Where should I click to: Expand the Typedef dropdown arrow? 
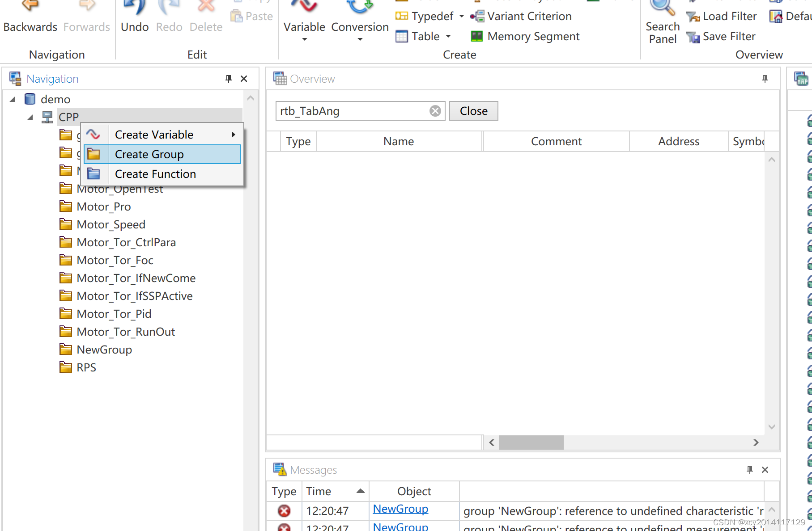click(461, 17)
